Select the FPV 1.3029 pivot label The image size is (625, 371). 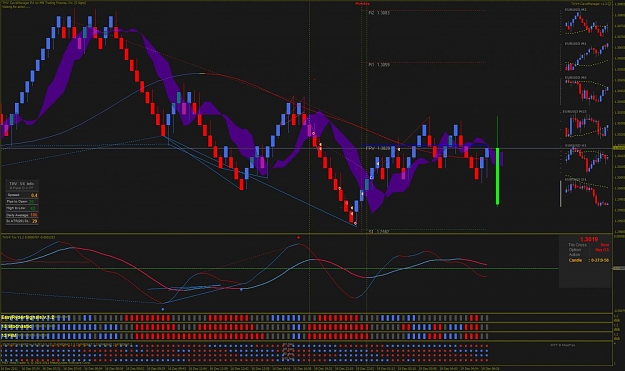[x=378, y=148]
